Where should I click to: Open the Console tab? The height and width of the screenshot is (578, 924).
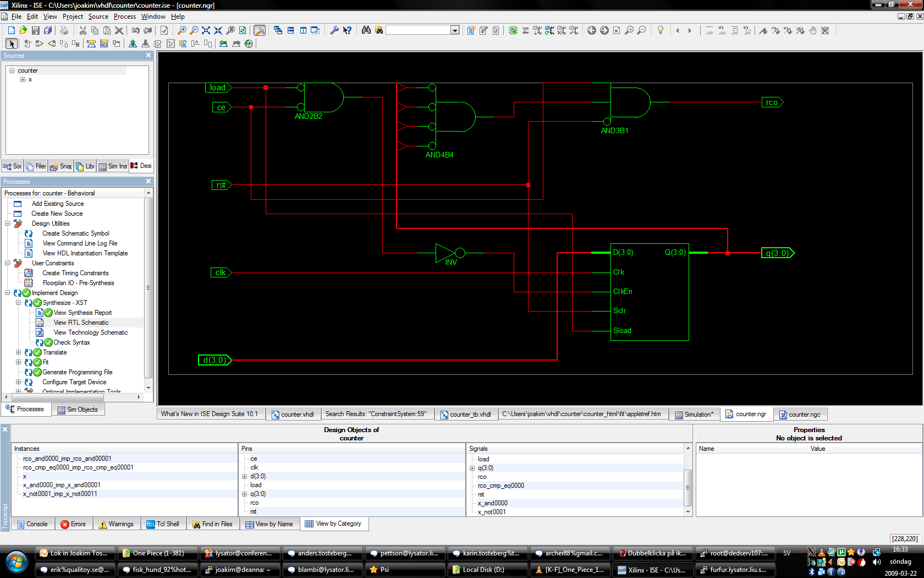(x=32, y=524)
